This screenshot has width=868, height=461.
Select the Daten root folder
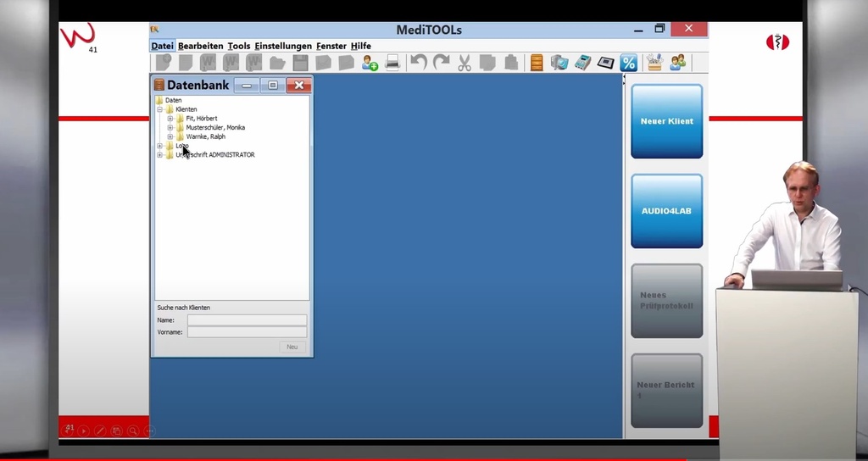coord(173,100)
